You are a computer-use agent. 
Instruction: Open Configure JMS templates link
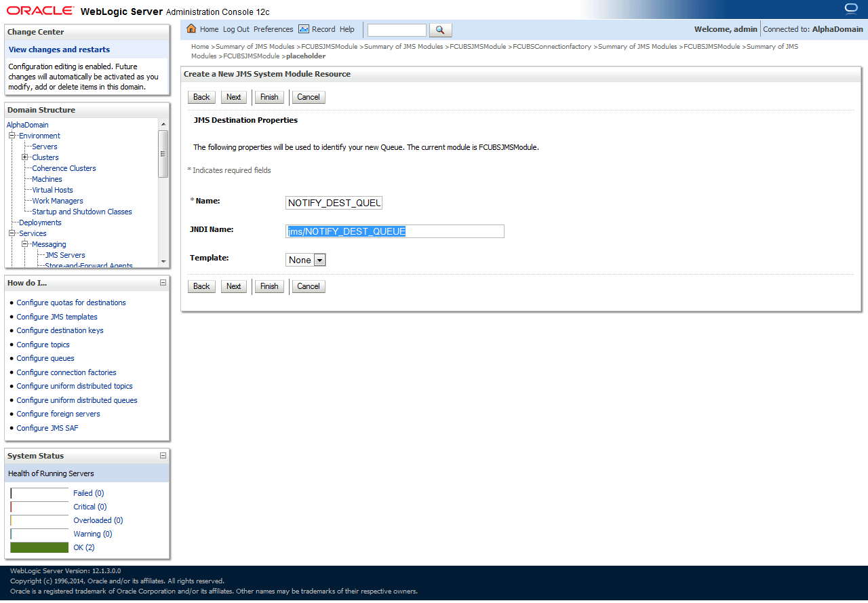(57, 317)
